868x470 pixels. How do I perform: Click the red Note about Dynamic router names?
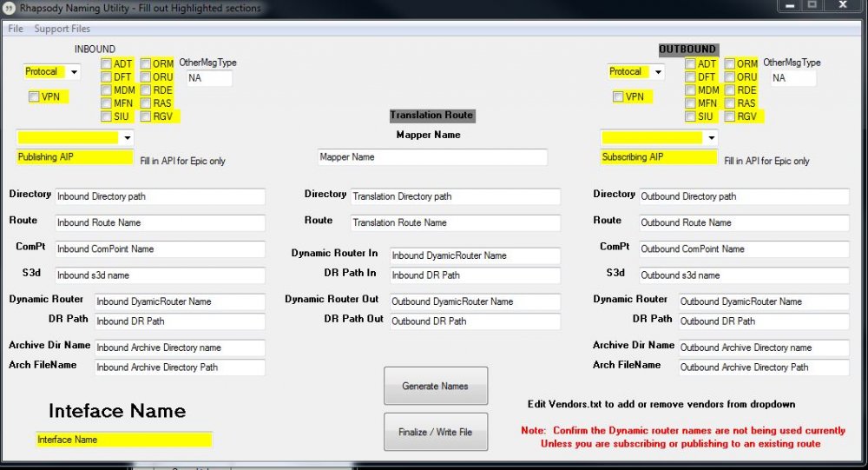click(x=682, y=437)
